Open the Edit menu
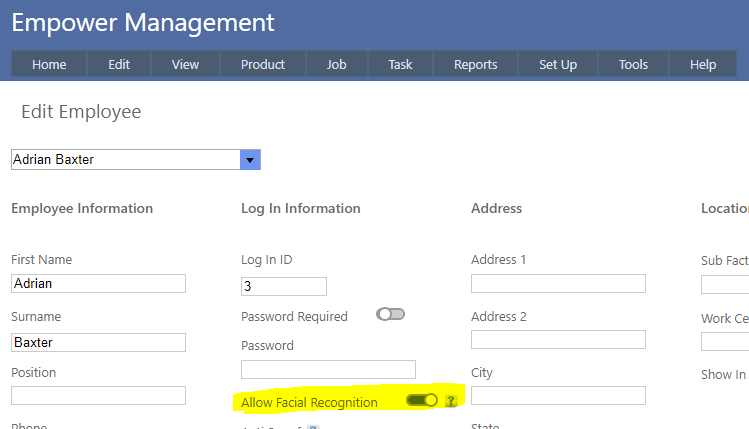Viewport: 749px width, 429px height. tap(119, 65)
